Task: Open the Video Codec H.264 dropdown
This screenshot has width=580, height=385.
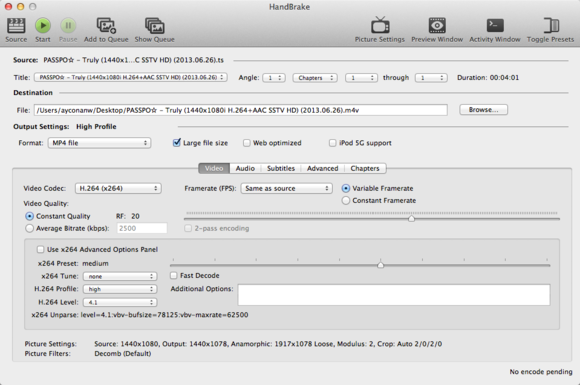Action: click(118, 188)
